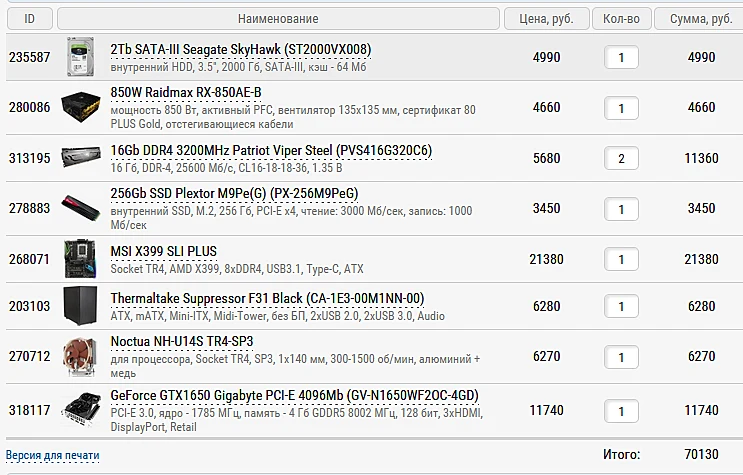Sort by the Наименование column header

[278, 19]
